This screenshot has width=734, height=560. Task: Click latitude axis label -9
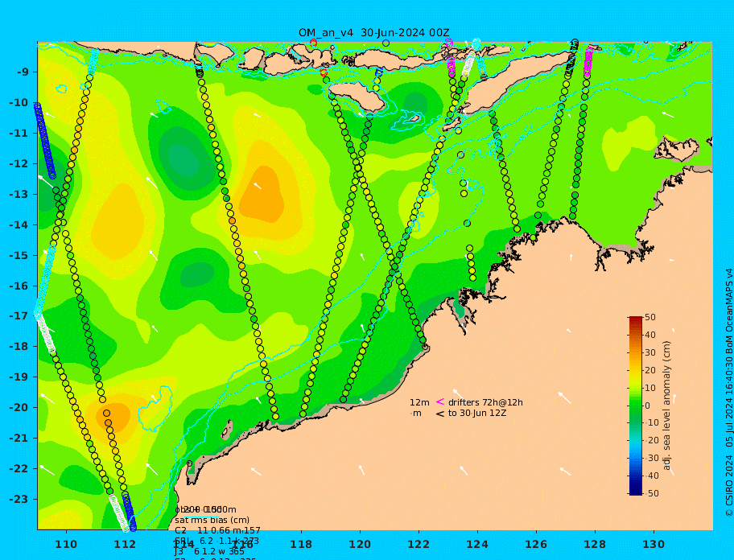click(23, 72)
